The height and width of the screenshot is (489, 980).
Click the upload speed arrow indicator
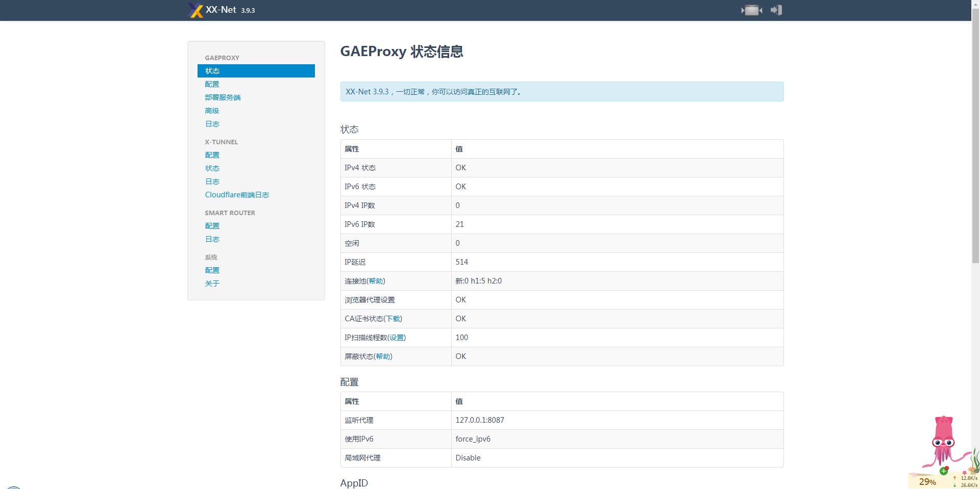pyautogui.click(x=954, y=478)
